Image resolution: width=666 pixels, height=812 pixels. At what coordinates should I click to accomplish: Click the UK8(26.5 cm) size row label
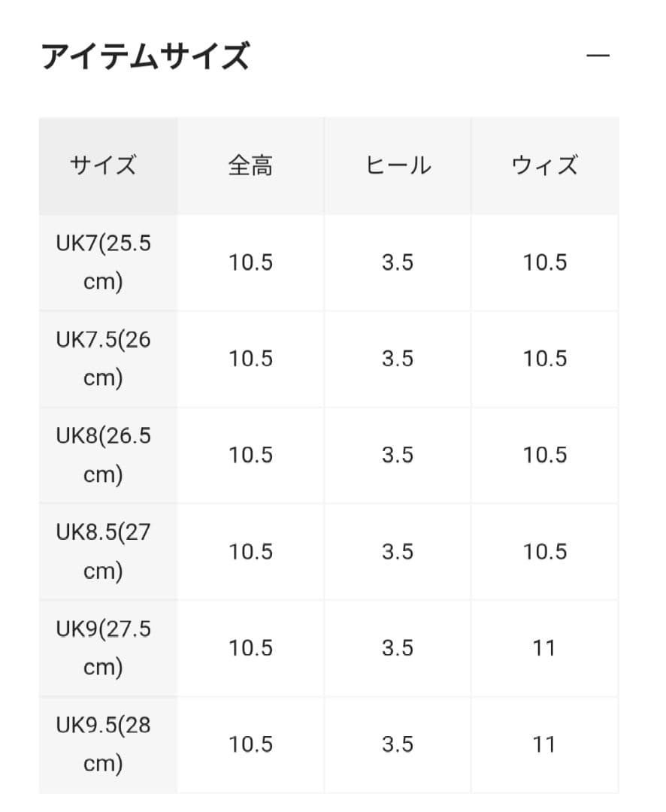pyautogui.click(x=104, y=455)
